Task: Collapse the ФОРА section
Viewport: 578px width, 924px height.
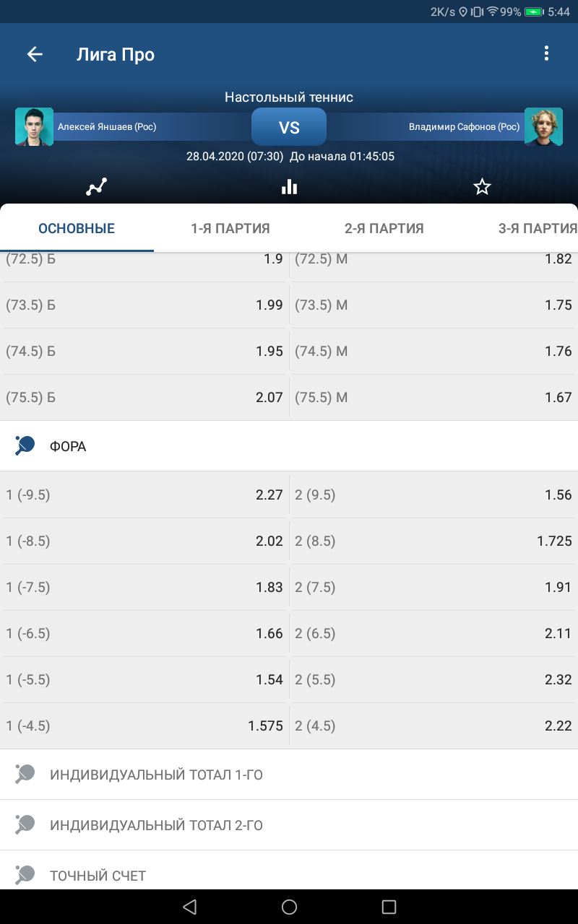Action: pyautogui.click(x=289, y=446)
